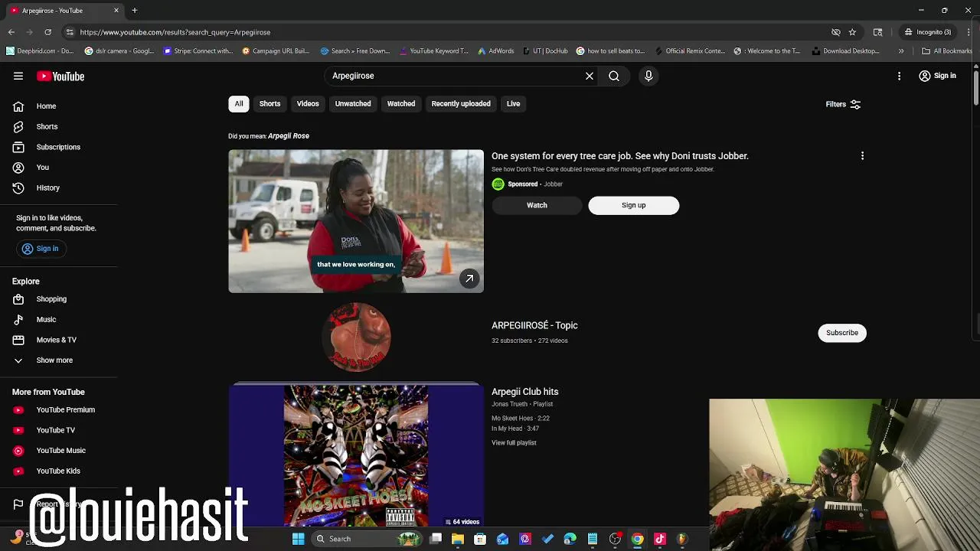
Task: Open Subscriptions in the sidebar
Action: click(58, 147)
